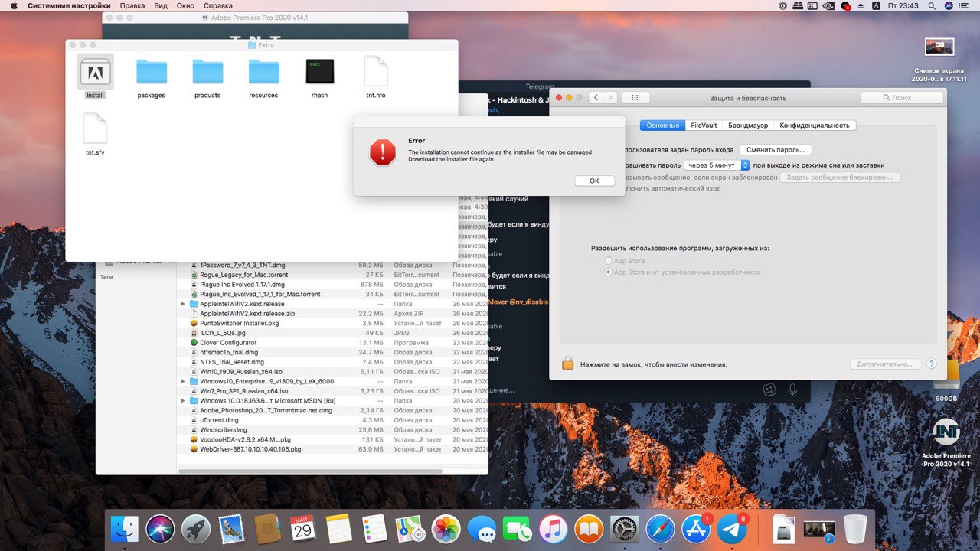980x551 pixels.
Task: Expand the AppleIntelWifiV2.kext.release folder
Action: tap(183, 304)
